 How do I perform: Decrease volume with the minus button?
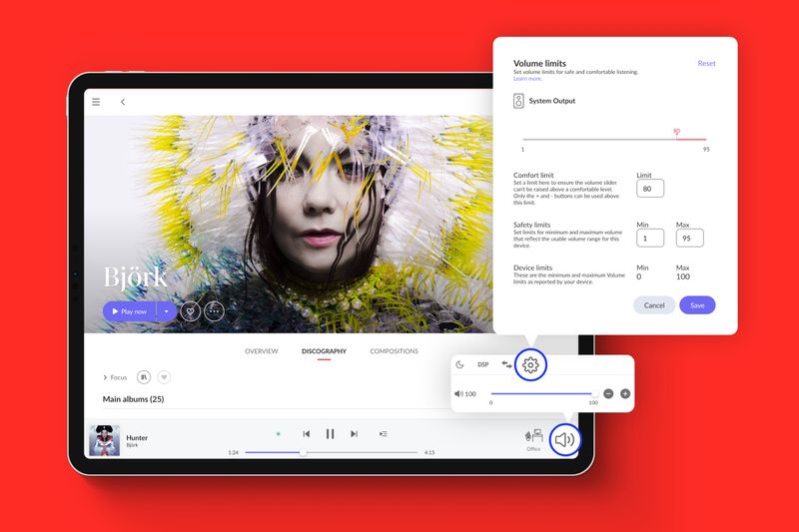pos(608,393)
